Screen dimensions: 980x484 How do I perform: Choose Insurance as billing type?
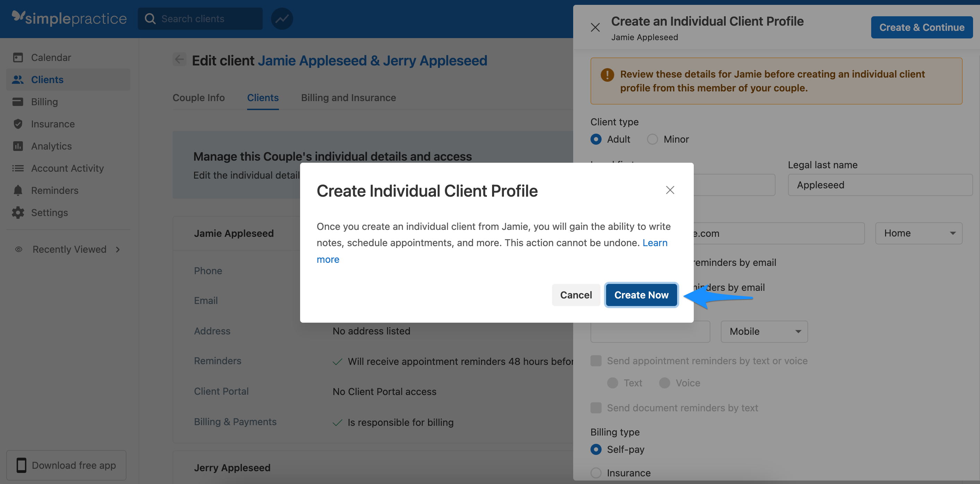[596, 473]
